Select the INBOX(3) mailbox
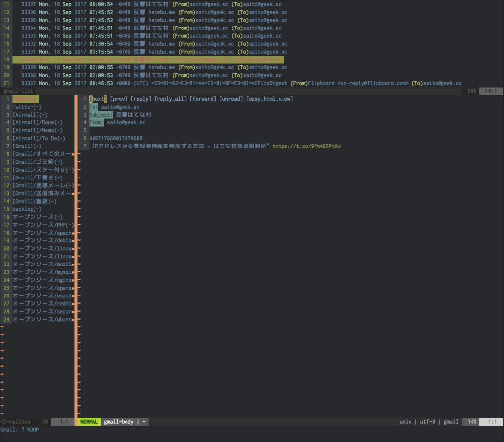The image size is (504, 442). tap(26, 99)
